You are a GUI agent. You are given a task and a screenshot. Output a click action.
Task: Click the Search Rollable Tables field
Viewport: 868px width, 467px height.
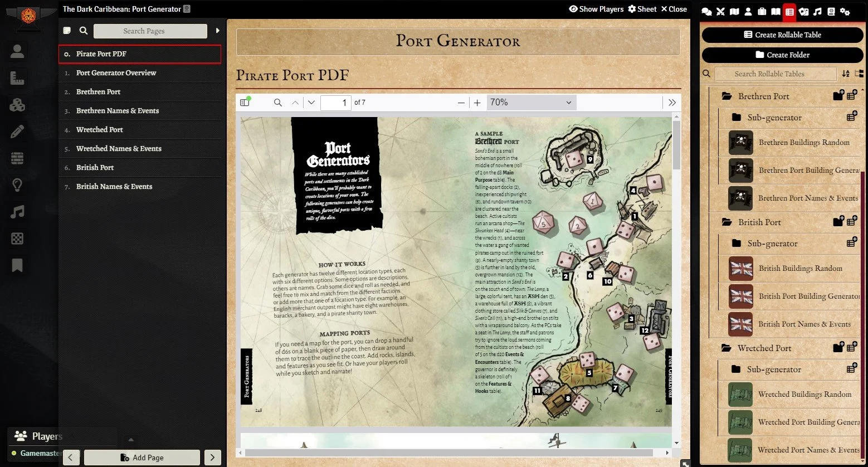tap(776, 74)
